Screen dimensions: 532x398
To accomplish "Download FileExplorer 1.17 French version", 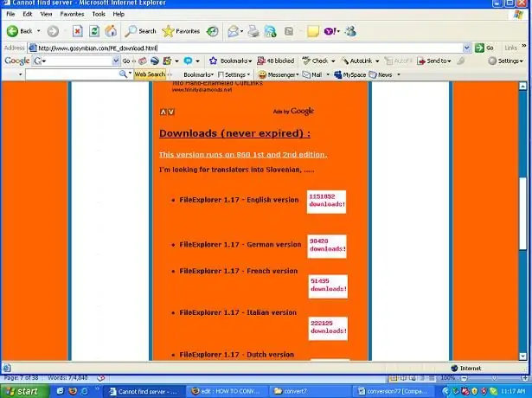I will pyautogui.click(x=238, y=271).
